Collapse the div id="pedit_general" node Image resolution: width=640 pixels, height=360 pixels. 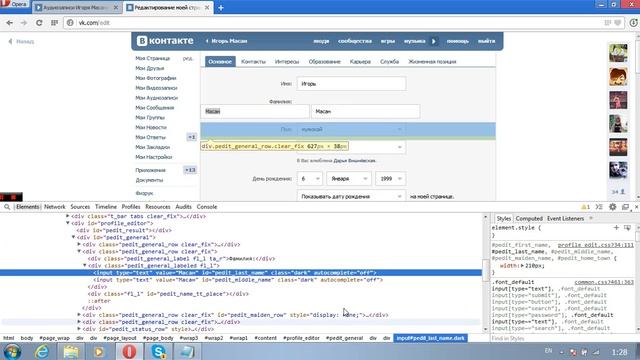[x=73, y=237]
